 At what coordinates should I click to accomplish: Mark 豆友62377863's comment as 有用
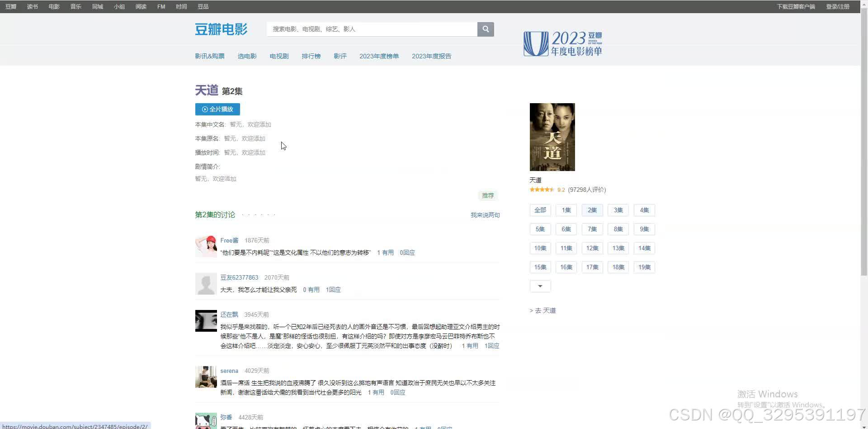(x=311, y=290)
